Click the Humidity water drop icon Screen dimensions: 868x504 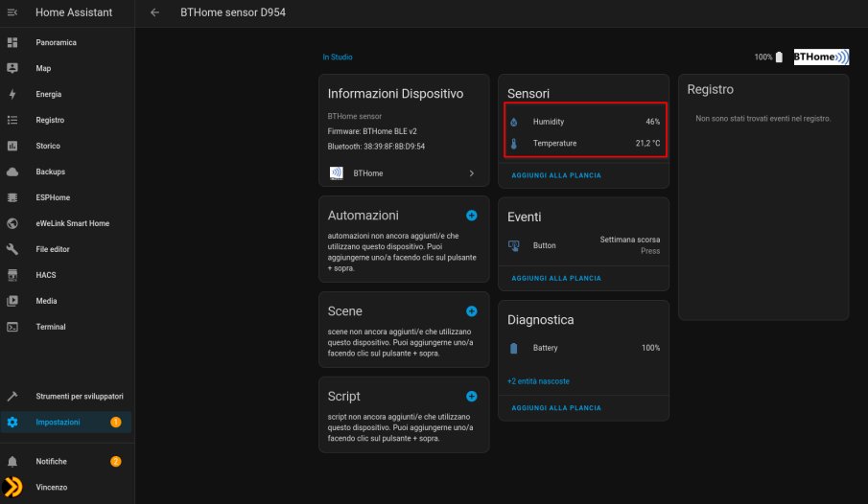click(514, 122)
